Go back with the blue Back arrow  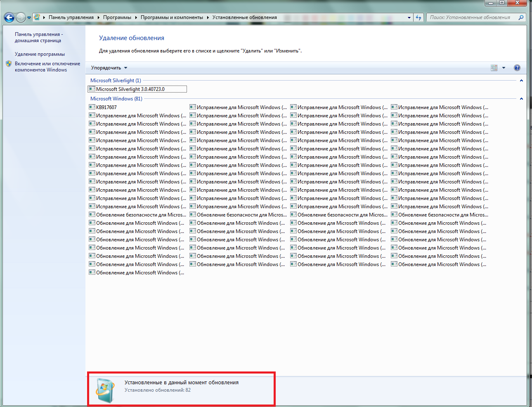pos(9,17)
